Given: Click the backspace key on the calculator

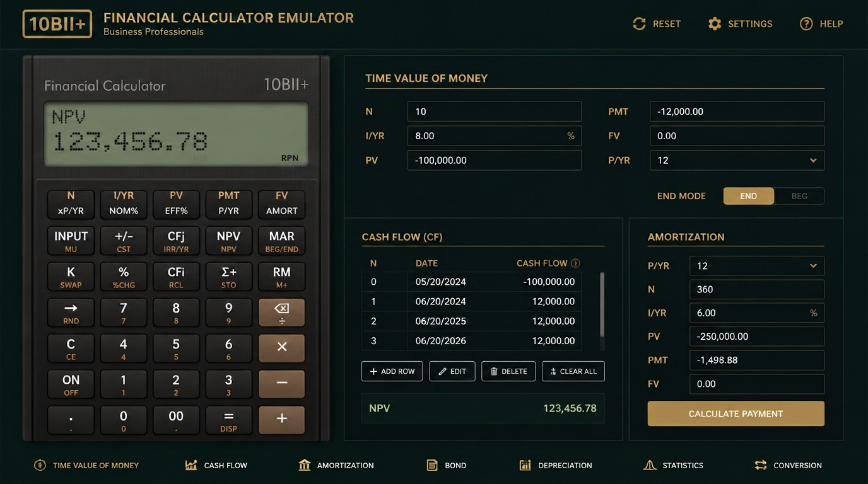Looking at the screenshot, I should (x=281, y=312).
